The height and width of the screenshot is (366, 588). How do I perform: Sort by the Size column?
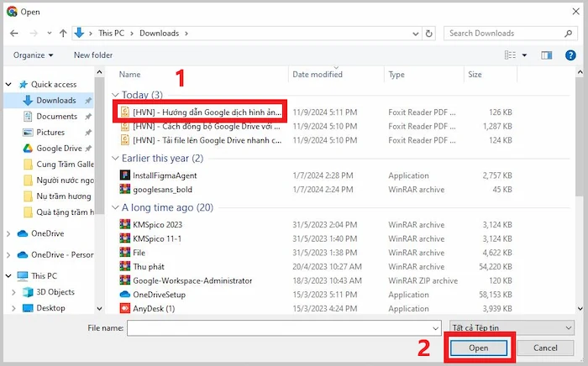(475, 74)
